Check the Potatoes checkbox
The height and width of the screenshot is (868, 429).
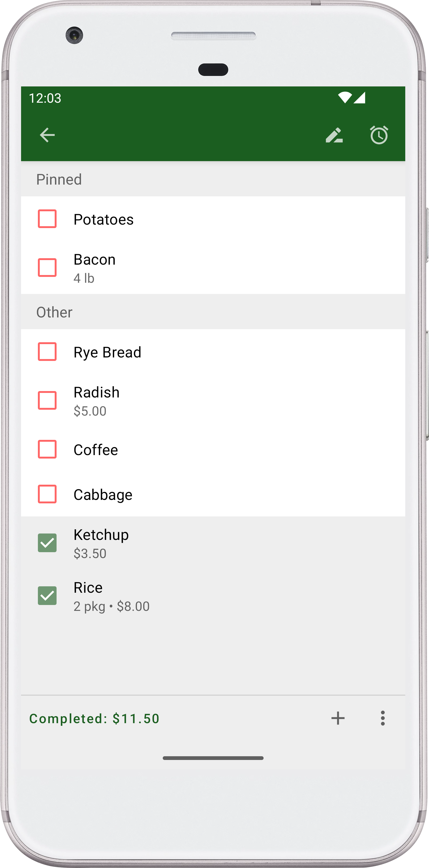pyautogui.click(x=47, y=219)
